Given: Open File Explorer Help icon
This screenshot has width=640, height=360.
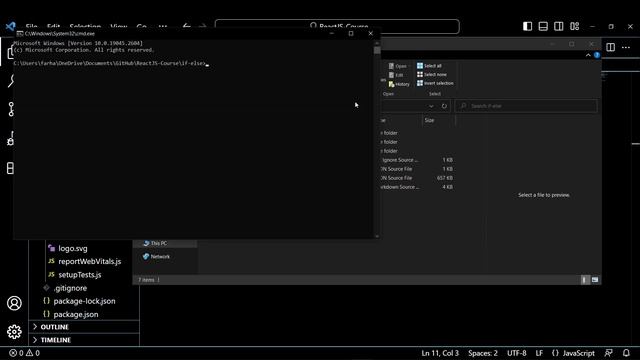Looking at the screenshot, I should (x=597, y=55).
